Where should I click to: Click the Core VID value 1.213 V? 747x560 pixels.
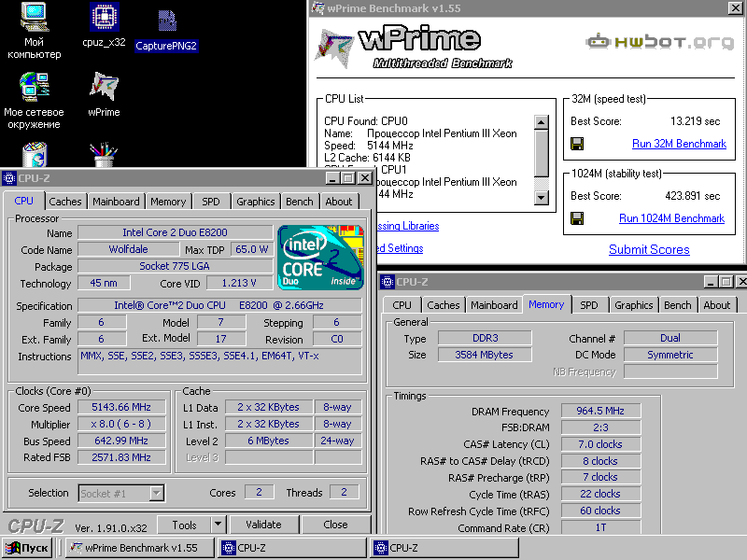pyautogui.click(x=239, y=283)
